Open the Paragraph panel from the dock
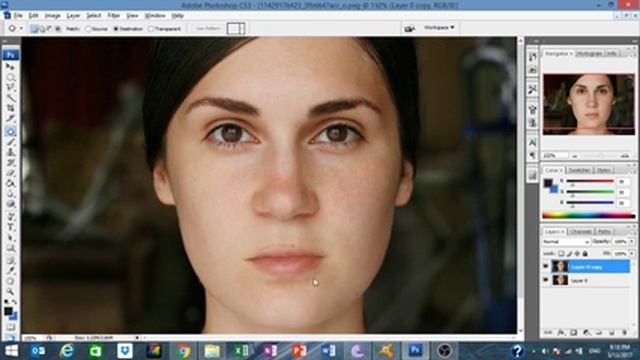 [x=532, y=155]
